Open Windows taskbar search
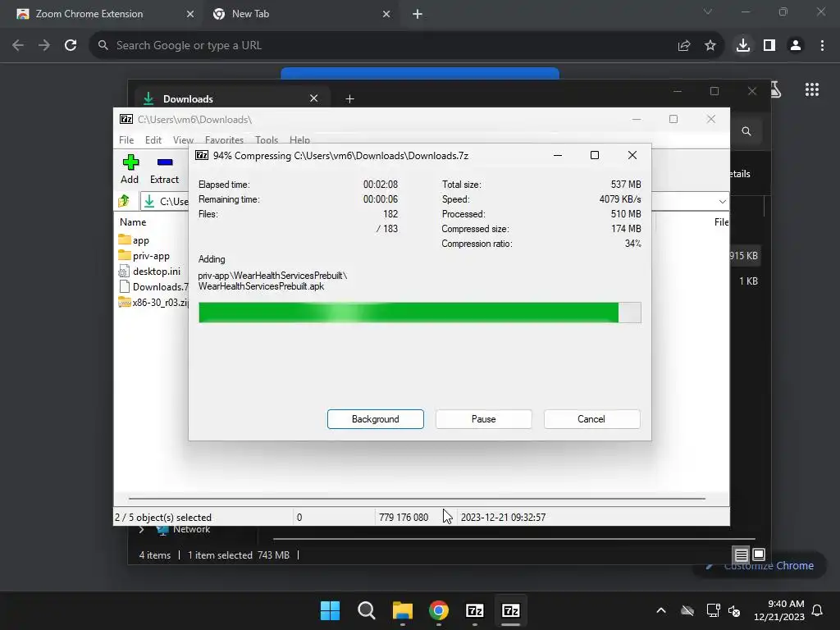Viewport: 840px width, 630px height. [367, 610]
